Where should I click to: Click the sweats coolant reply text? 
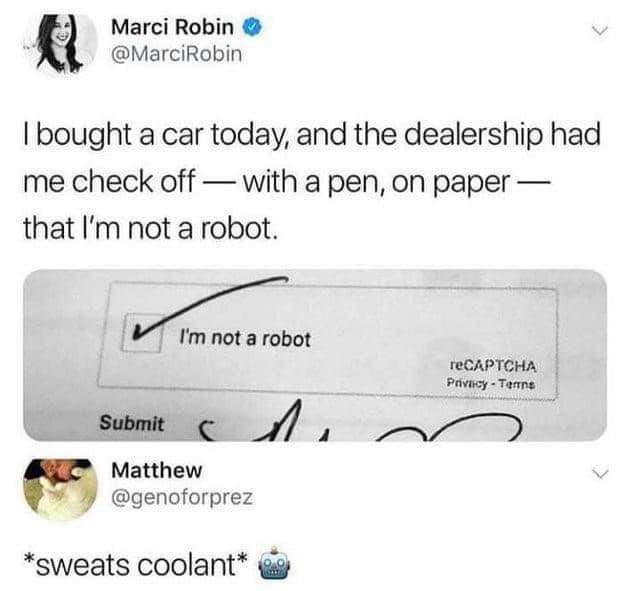coord(136,565)
